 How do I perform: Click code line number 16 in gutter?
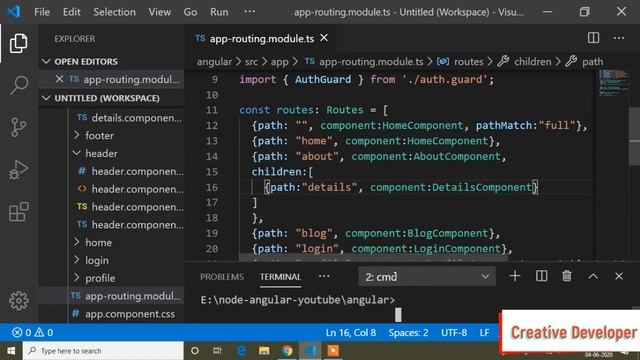(212, 187)
